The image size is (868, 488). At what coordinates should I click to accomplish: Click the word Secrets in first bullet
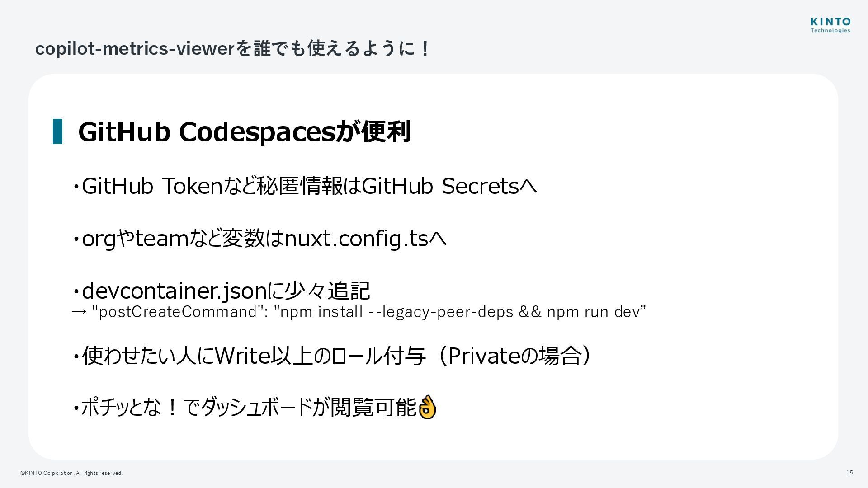pyautogui.click(x=480, y=186)
